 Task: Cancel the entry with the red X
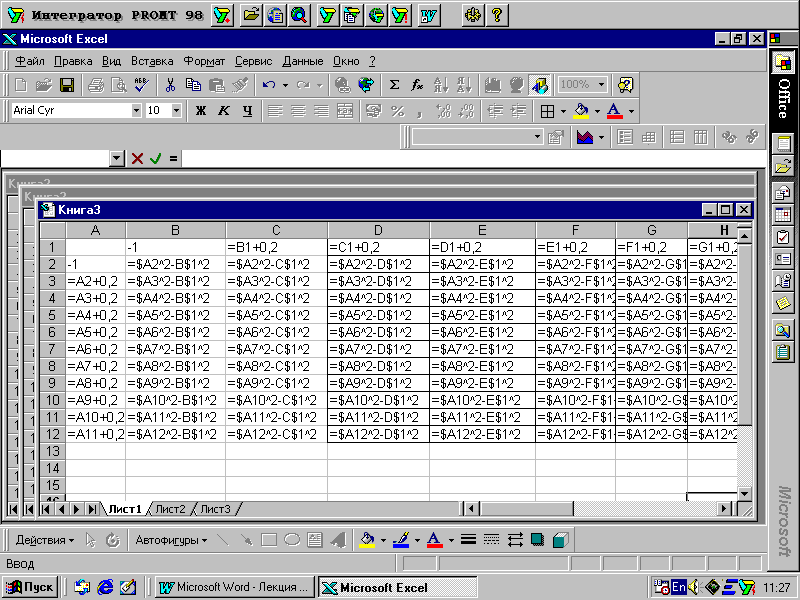pyautogui.click(x=137, y=158)
